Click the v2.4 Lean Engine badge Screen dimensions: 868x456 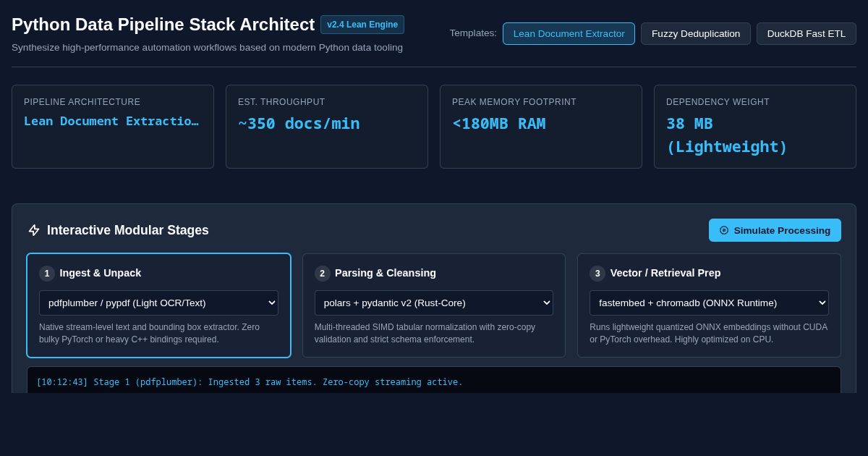(x=362, y=25)
